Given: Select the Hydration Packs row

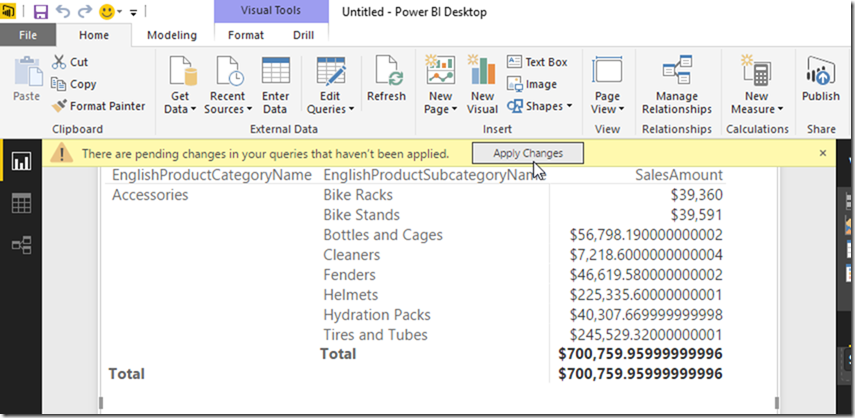Looking at the screenshot, I should [377, 315].
